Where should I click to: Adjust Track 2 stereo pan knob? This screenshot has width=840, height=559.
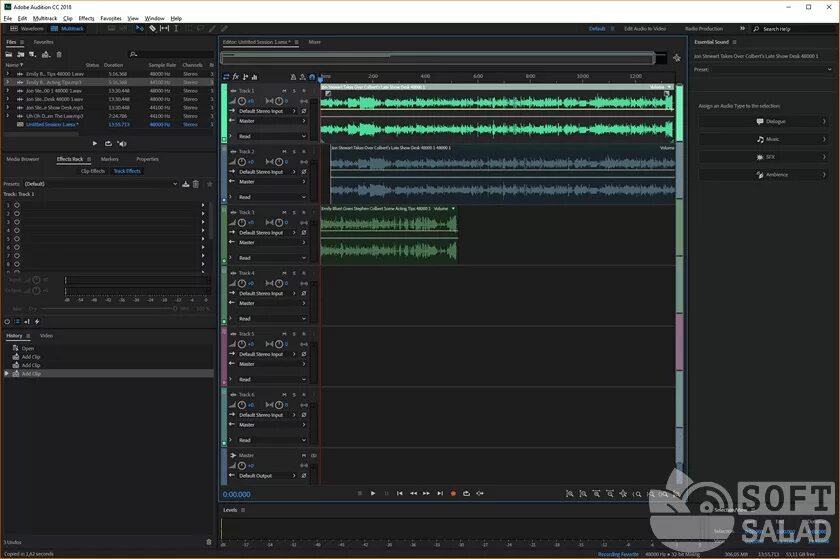tap(279, 161)
